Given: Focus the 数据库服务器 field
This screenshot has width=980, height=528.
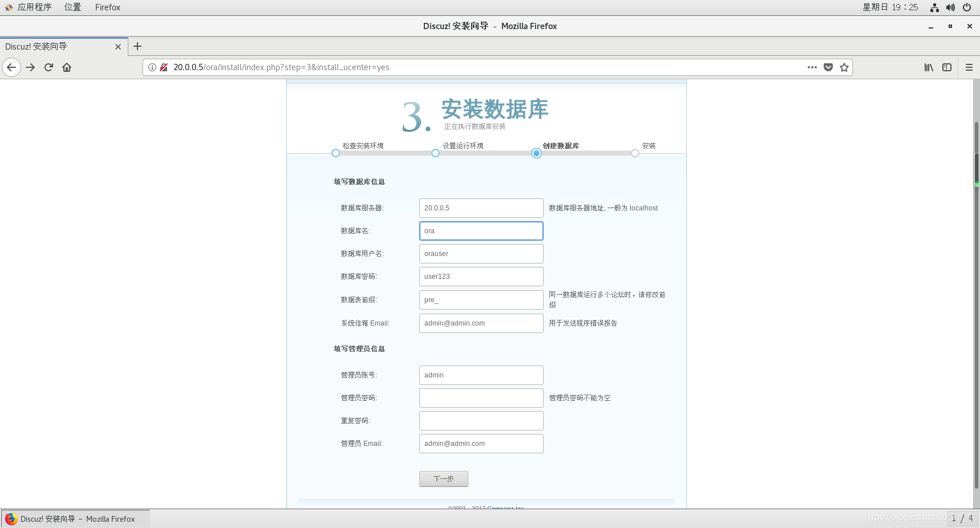Looking at the screenshot, I should pos(481,208).
